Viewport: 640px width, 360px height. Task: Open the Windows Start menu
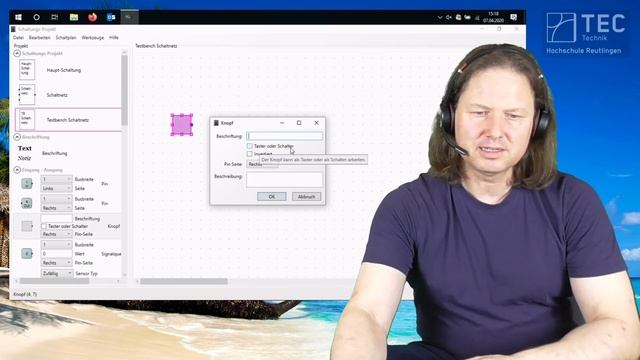pos(18,17)
